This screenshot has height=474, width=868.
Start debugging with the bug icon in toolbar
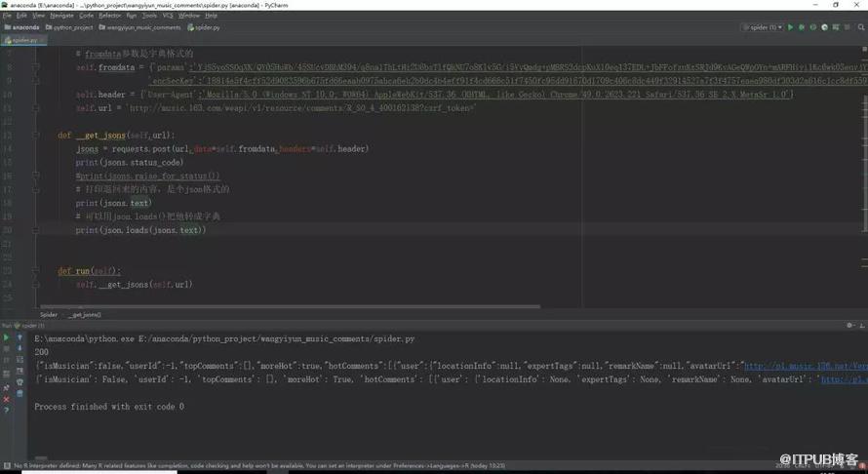click(802, 27)
